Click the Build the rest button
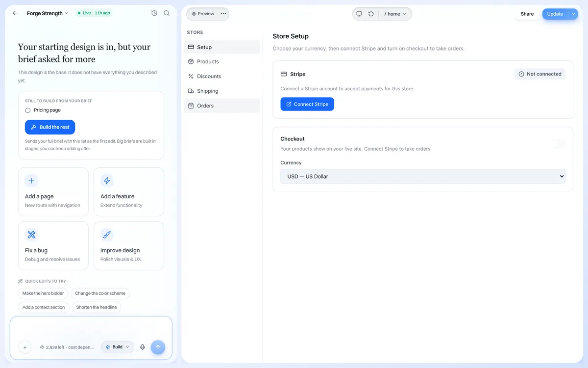This screenshot has width=588, height=368. 50,127
